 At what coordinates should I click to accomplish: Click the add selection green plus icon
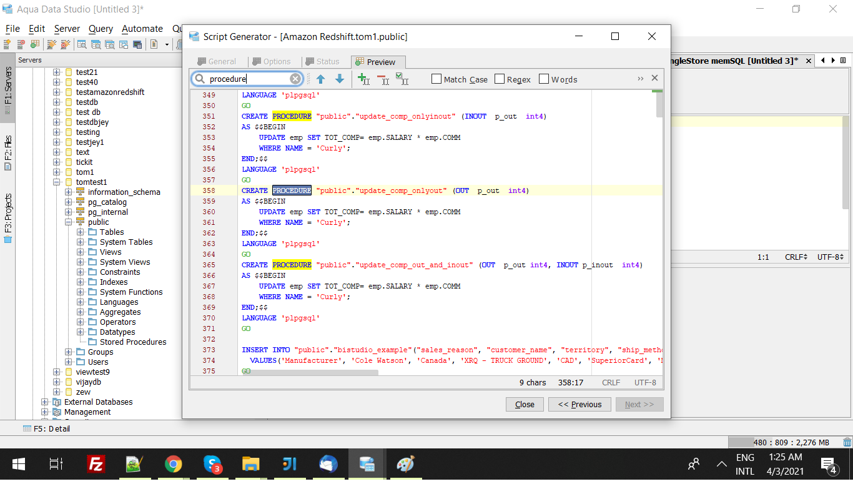click(x=363, y=79)
